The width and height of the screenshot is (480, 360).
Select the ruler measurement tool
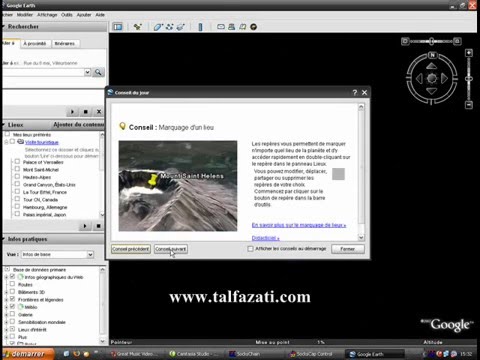pyautogui.click(x=200, y=27)
